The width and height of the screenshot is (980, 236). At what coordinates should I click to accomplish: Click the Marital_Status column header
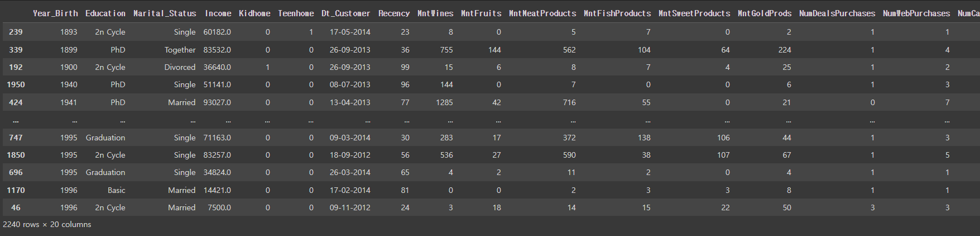click(165, 13)
